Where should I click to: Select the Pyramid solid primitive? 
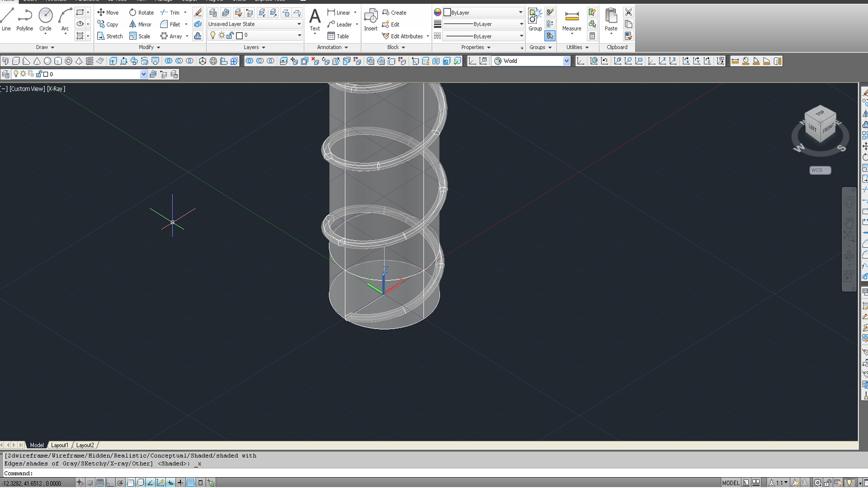click(x=79, y=61)
